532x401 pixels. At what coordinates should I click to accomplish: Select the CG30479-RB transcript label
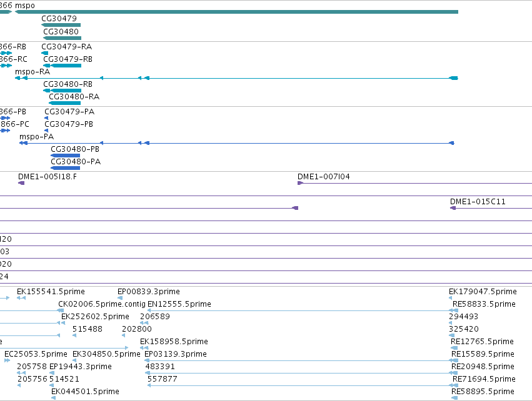68,59
